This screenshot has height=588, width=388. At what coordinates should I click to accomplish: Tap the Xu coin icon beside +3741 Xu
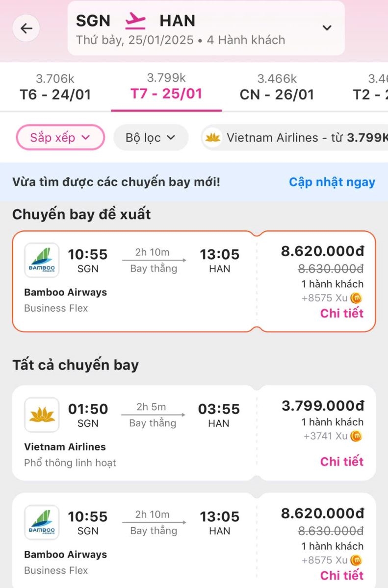point(356,436)
